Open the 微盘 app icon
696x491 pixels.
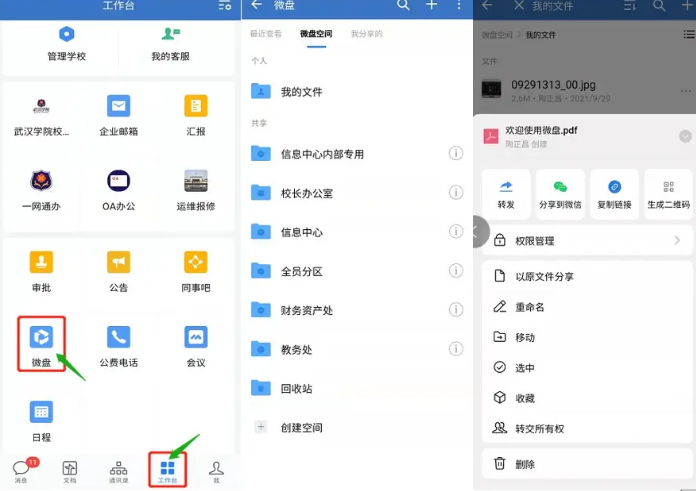(41, 337)
